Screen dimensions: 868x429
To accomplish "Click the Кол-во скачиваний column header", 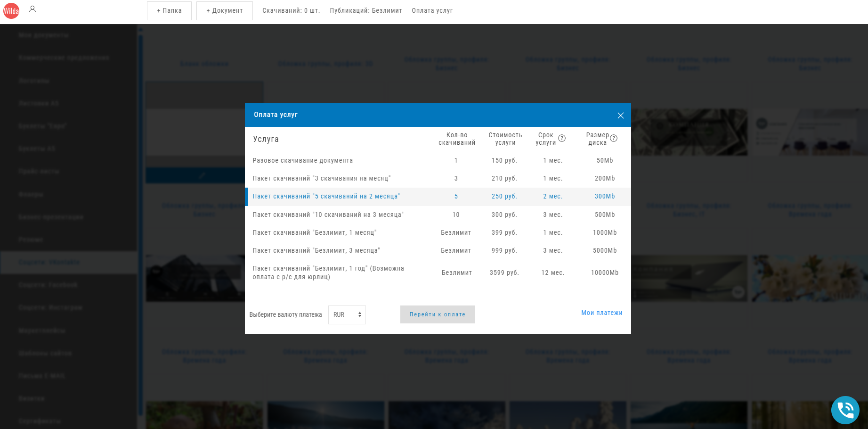I will [457, 139].
